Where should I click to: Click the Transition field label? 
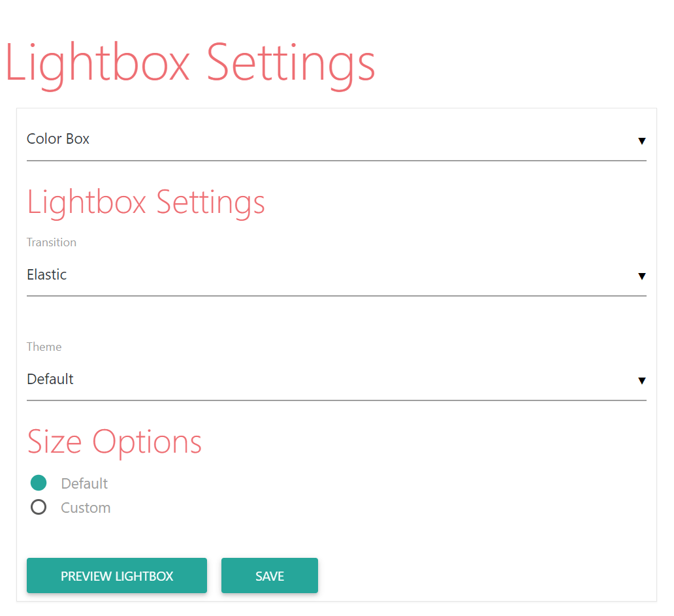pos(52,242)
